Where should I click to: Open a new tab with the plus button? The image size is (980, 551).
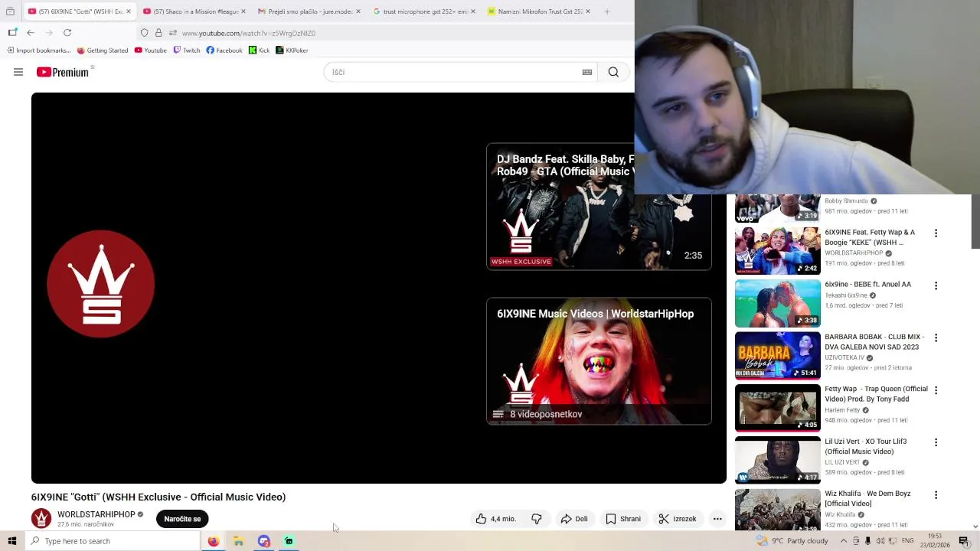click(607, 11)
